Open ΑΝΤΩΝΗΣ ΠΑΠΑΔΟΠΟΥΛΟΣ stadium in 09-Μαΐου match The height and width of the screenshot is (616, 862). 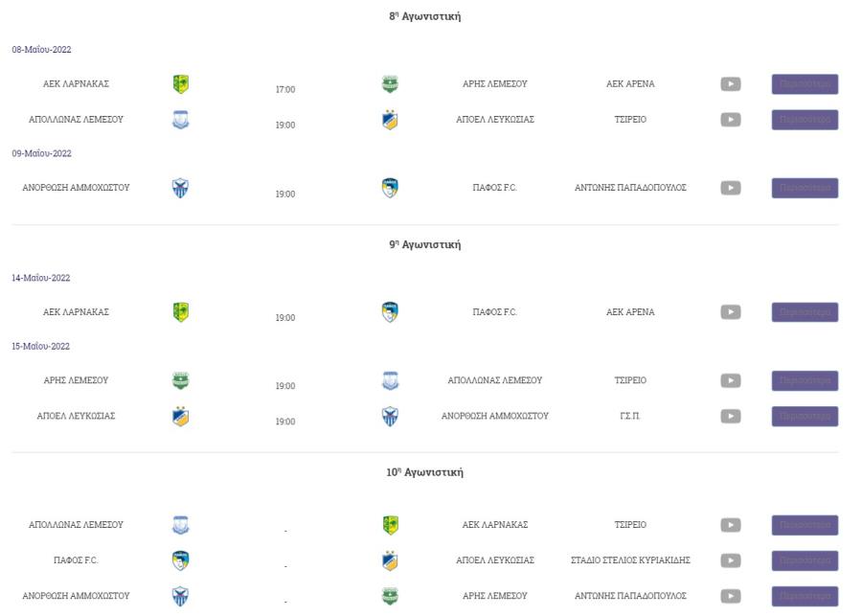click(630, 188)
